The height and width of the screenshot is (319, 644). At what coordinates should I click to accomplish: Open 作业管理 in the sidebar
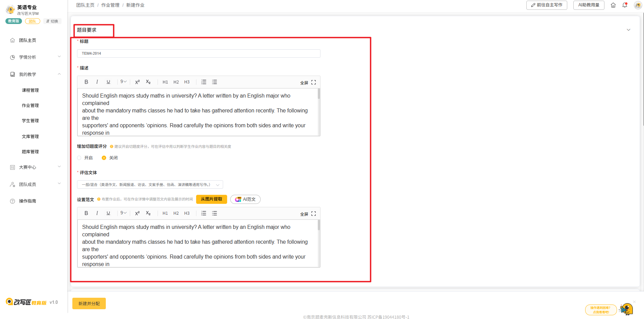30,105
